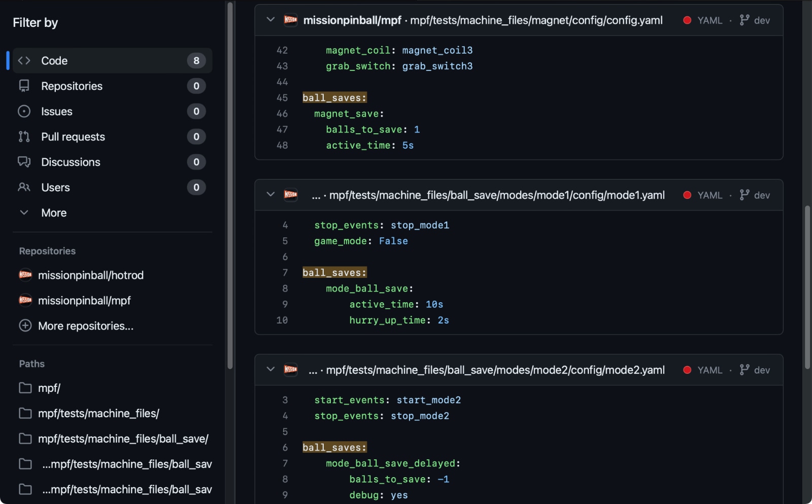Collapse the mode2.yaml search result
Viewport: 812px width, 504px height.
[270, 370]
